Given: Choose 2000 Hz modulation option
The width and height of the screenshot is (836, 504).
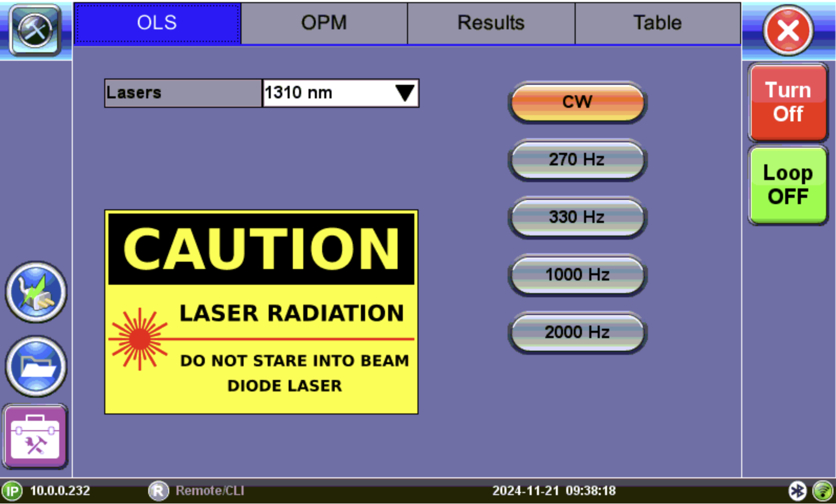Looking at the screenshot, I should click(x=577, y=332).
